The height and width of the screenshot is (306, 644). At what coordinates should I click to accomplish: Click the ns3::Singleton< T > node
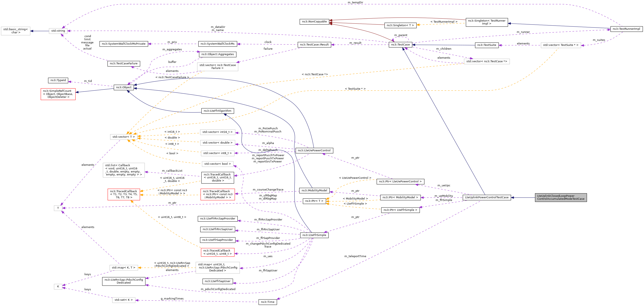coord(400,25)
